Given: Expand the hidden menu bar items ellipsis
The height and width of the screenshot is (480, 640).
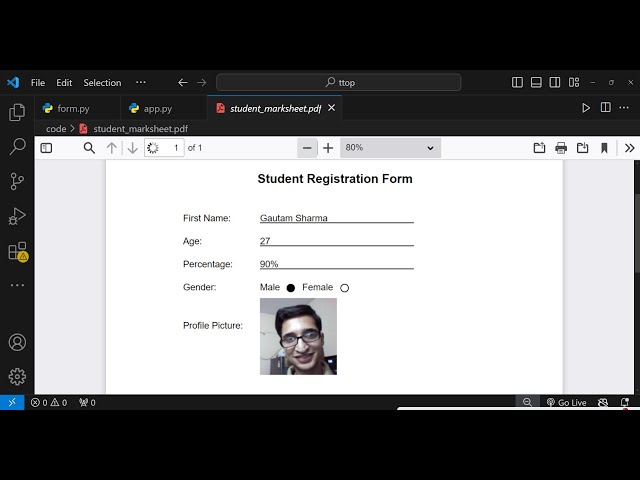Looking at the screenshot, I should pos(140,82).
